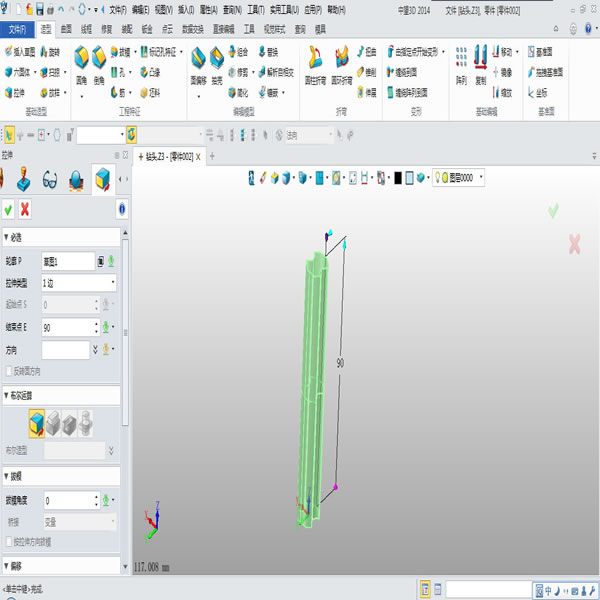Image resolution: width=600 pixels, height=600 pixels.
Task: Click the 轮廓 P input field
Action: (x=68, y=261)
